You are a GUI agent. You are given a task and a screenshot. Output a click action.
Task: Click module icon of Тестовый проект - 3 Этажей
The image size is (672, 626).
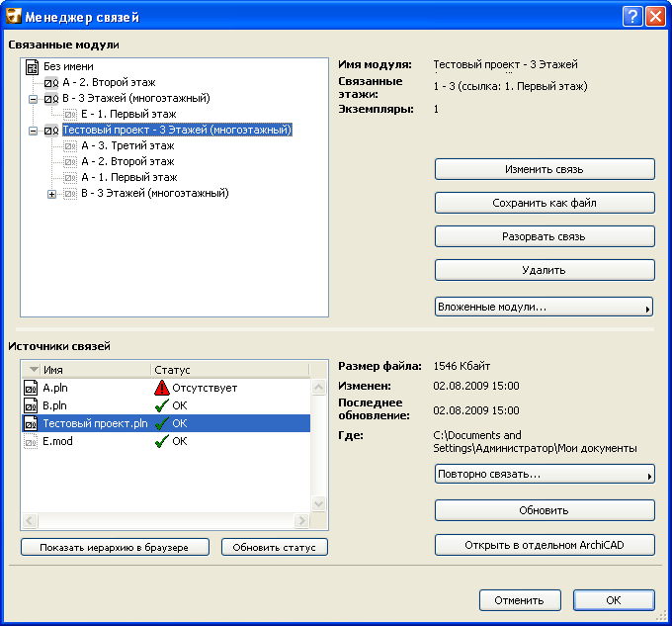coord(51,130)
